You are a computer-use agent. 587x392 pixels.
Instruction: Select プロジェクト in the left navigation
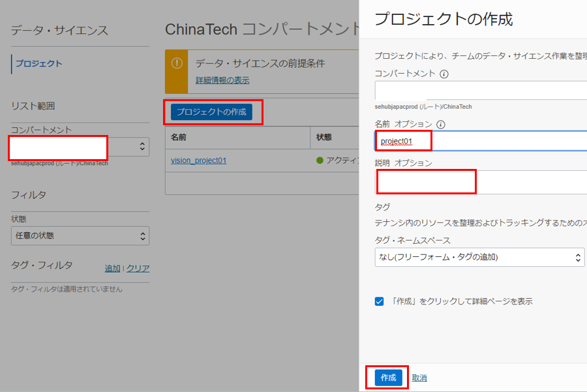pos(39,64)
